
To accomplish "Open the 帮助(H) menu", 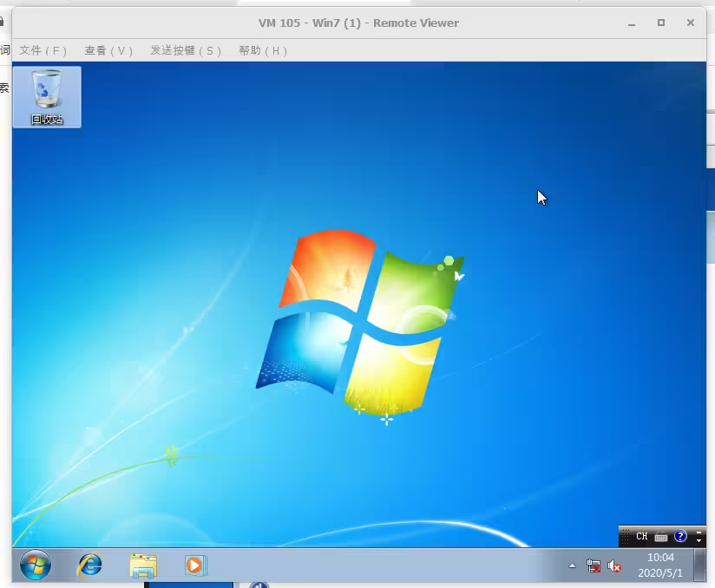I will (x=263, y=50).
